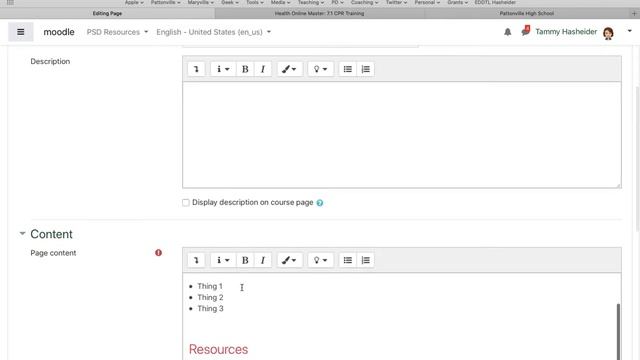Apply bold in the Description editor
The image size is (640, 360).
coord(245,69)
